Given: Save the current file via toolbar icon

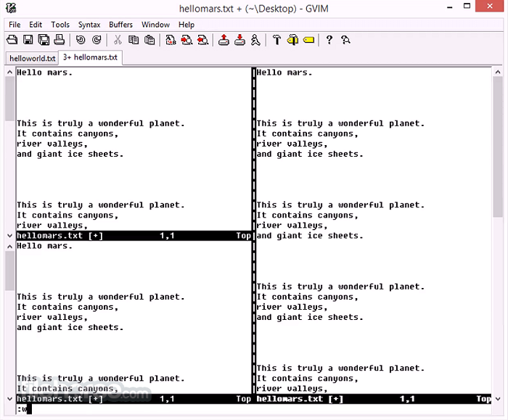Looking at the screenshot, I should coord(28,40).
